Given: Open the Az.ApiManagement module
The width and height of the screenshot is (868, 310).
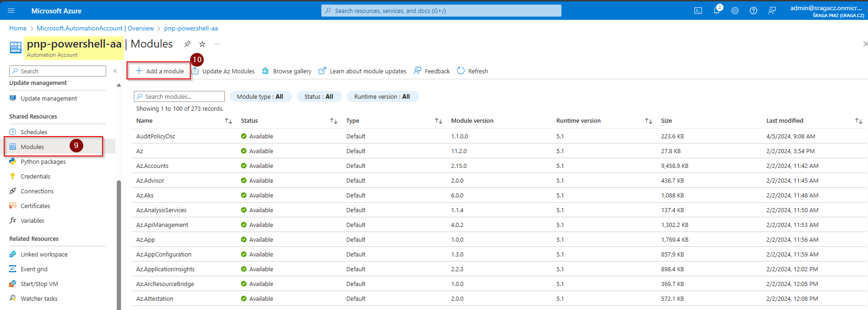Looking at the screenshot, I should pyautogui.click(x=162, y=225).
